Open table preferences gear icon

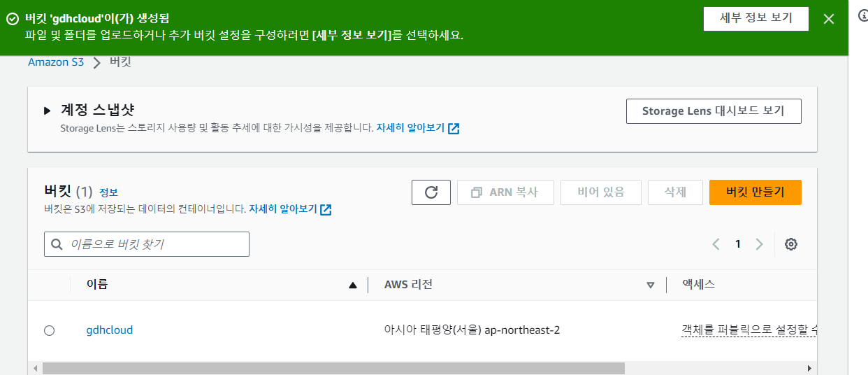(791, 244)
